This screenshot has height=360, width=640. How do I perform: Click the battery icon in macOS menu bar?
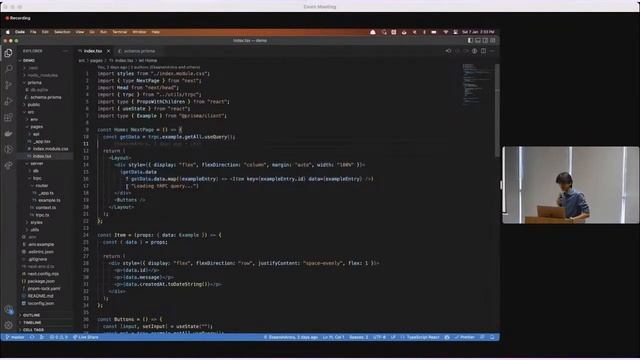pyautogui.click(x=434, y=32)
